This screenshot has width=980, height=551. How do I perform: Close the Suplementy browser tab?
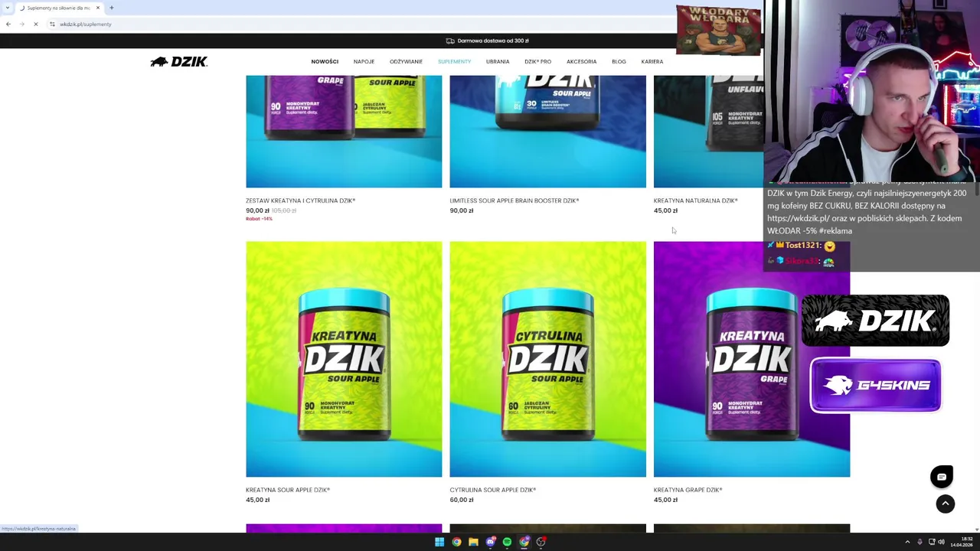pyautogui.click(x=98, y=8)
